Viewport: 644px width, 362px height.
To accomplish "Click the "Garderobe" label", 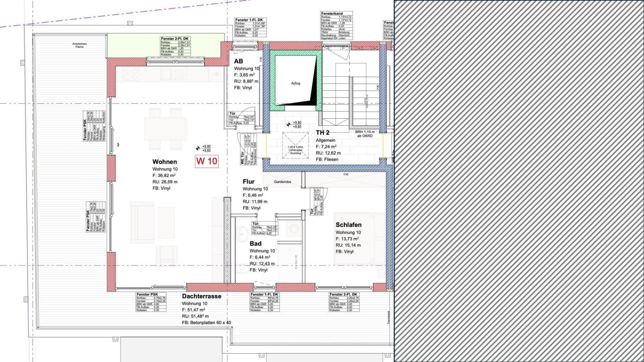I will coord(283,182).
